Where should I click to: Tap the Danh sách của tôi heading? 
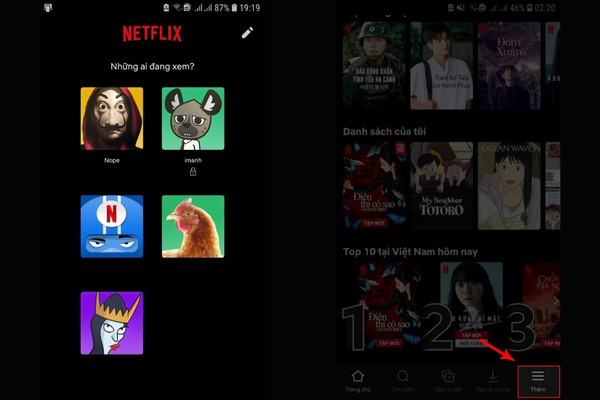pos(384,132)
